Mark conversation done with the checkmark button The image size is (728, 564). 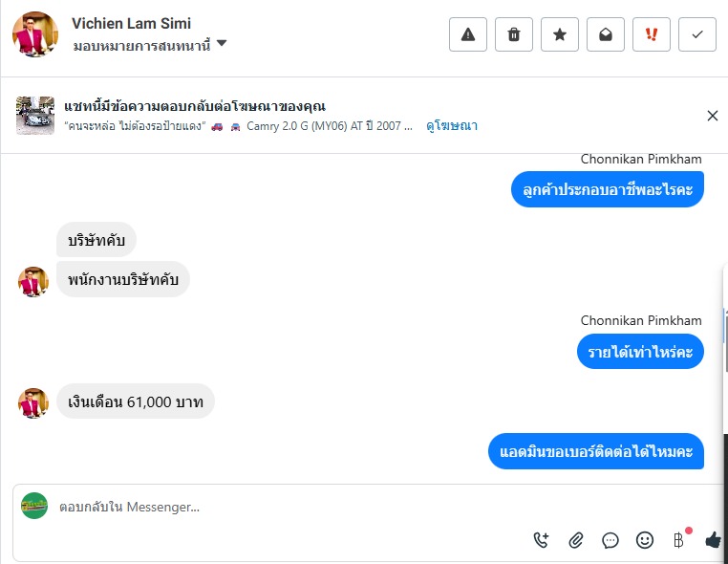click(697, 34)
